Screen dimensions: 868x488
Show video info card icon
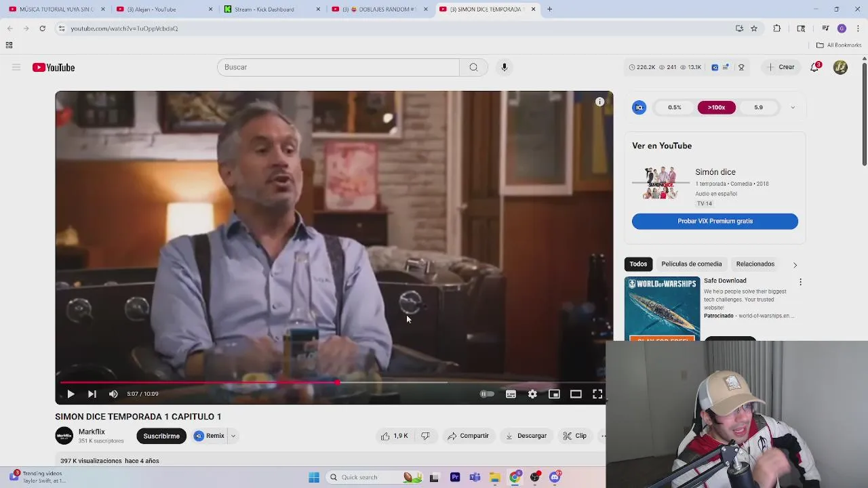(599, 102)
